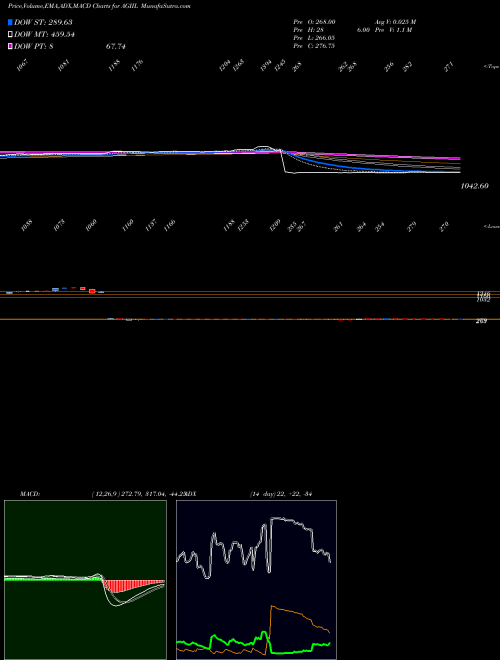Click the price label '1042.60'

475,186
